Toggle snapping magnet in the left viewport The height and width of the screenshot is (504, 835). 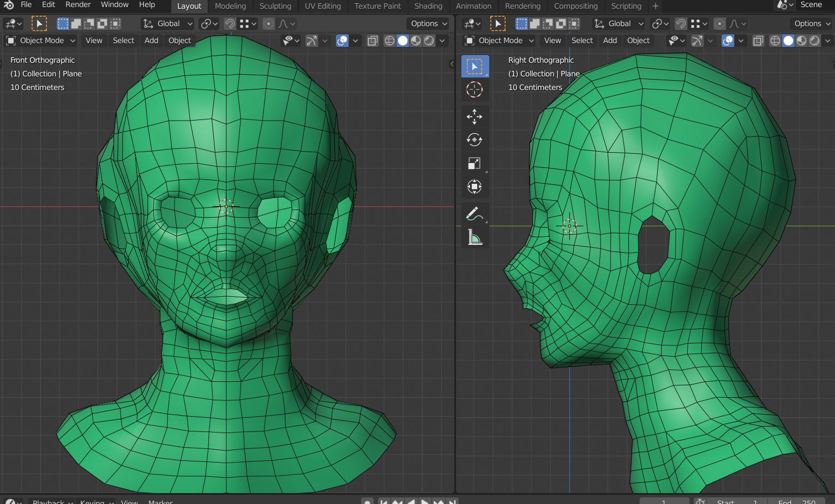(230, 24)
